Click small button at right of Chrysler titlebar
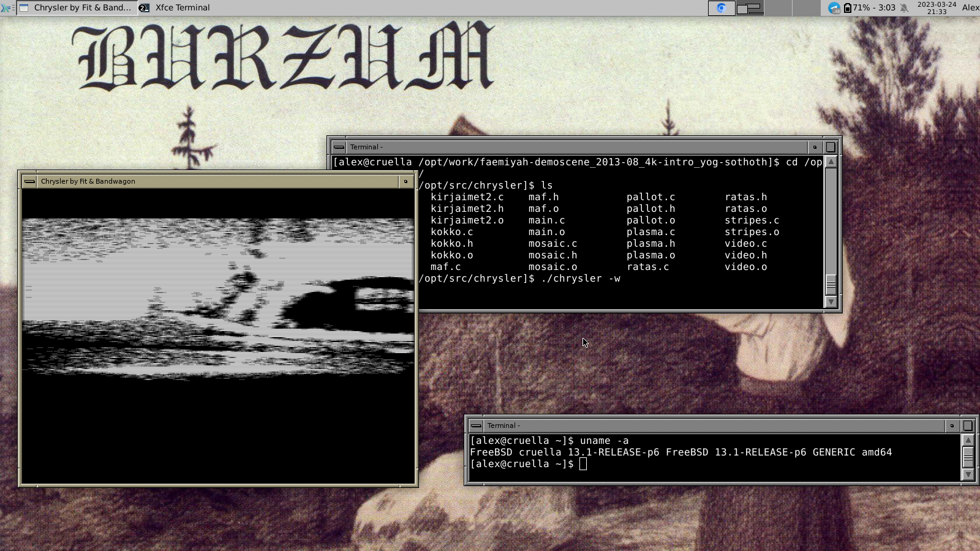 point(405,181)
